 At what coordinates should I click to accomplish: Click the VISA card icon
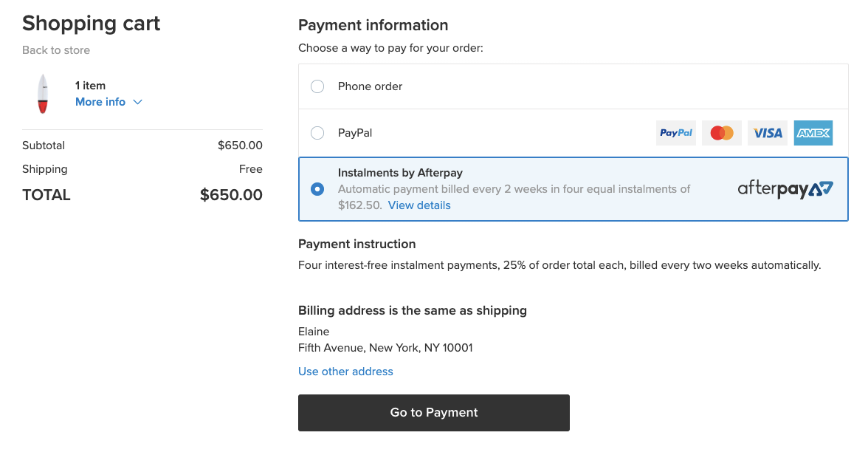(767, 133)
